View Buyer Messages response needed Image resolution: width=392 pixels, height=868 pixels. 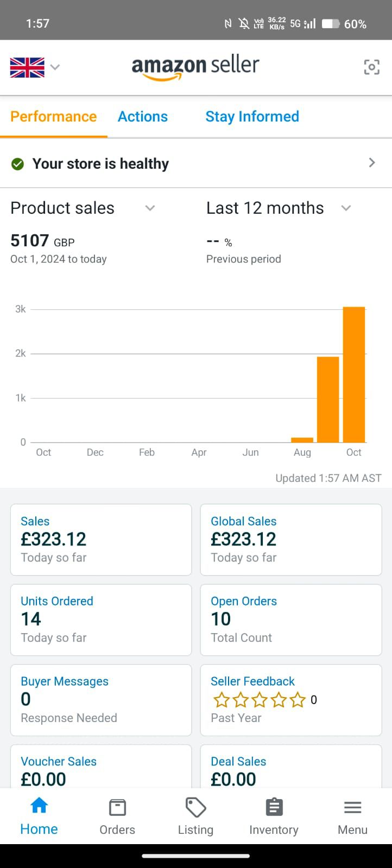(101, 699)
